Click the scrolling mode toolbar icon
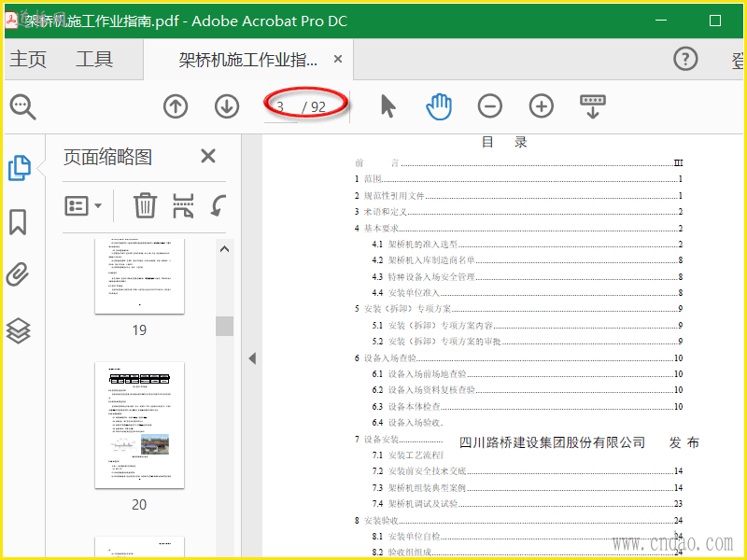Viewport: 747px width, 560px height. tap(593, 106)
